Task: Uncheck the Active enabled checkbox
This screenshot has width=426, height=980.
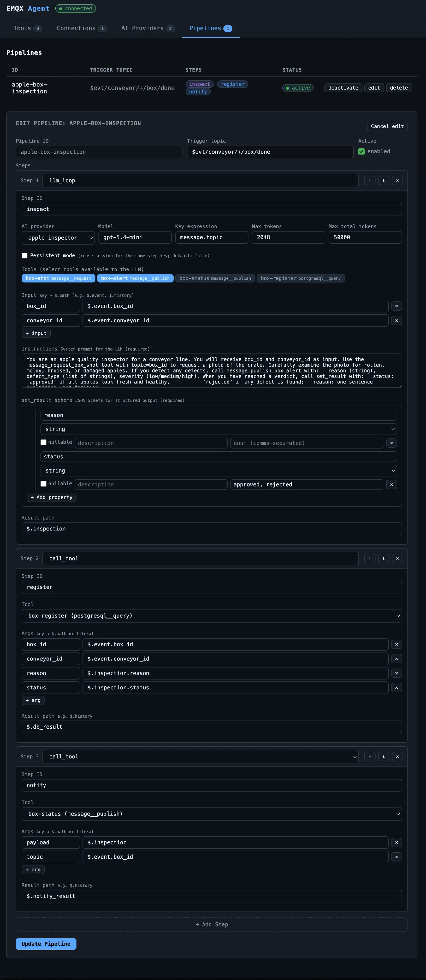Action: [361, 151]
